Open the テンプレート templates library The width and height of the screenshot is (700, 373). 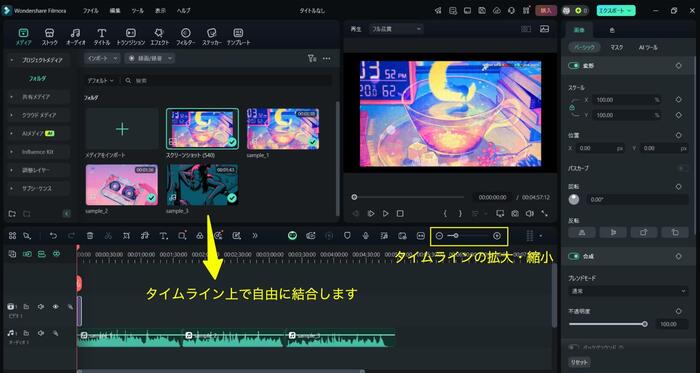click(x=238, y=37)
